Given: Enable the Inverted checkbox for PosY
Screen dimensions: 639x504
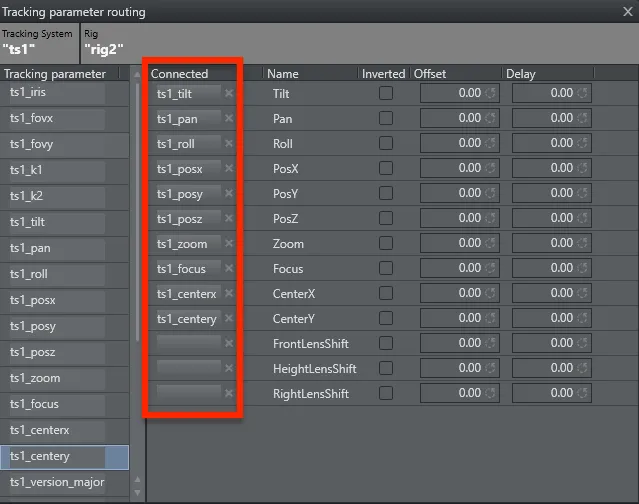Looking at the screenshot, I should click(386, 193).
